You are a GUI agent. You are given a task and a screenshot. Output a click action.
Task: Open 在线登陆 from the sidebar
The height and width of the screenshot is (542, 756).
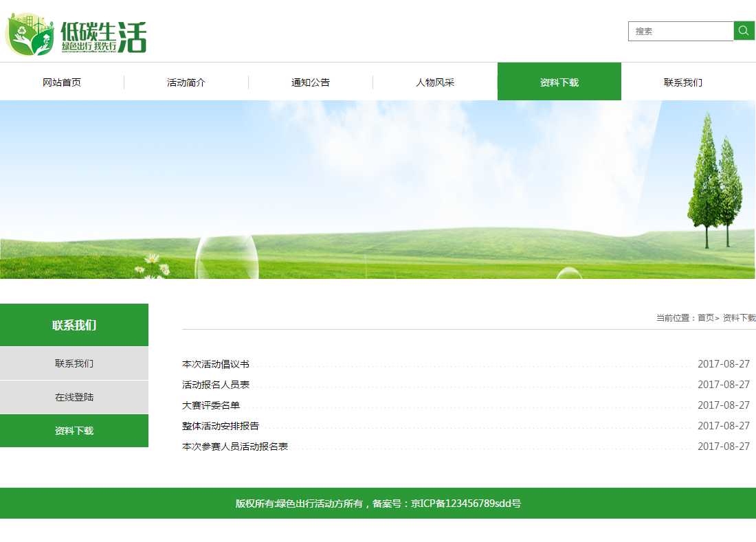tap(74, 397)
